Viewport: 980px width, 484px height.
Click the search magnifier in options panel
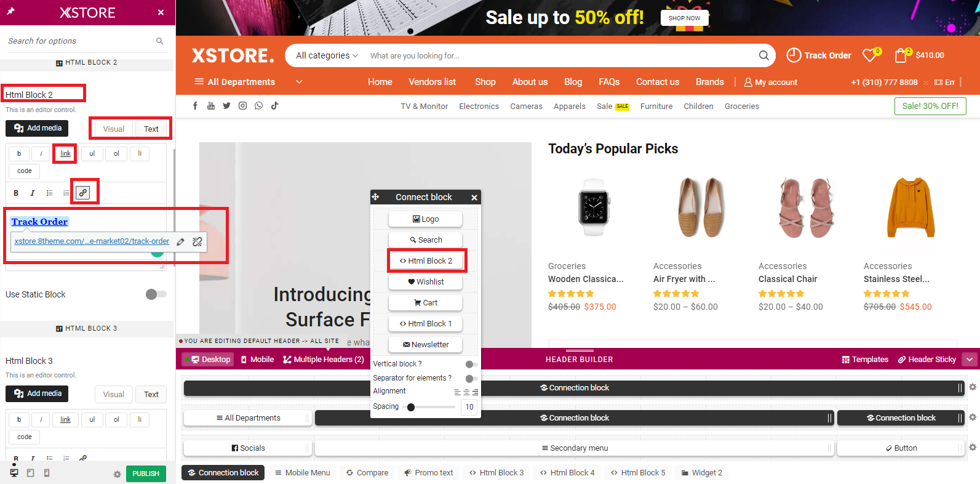pyautogui.click(x=160, y=41)
